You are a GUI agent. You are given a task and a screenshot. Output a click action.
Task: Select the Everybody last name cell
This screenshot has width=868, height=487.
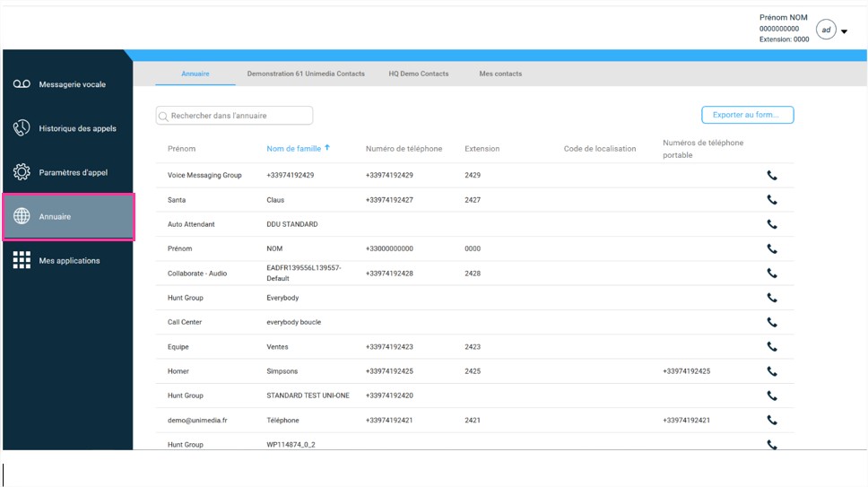(282, 298)
